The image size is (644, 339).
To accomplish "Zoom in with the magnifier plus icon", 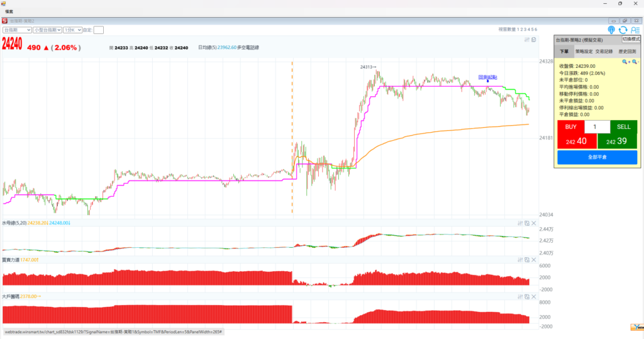I will point(625,62).
